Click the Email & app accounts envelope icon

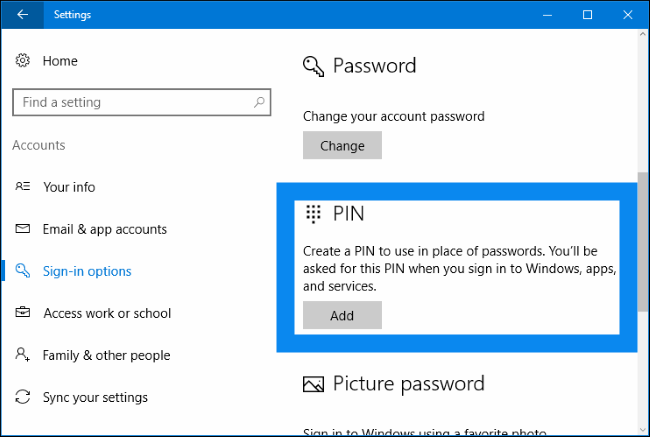(x=23, y=229)
